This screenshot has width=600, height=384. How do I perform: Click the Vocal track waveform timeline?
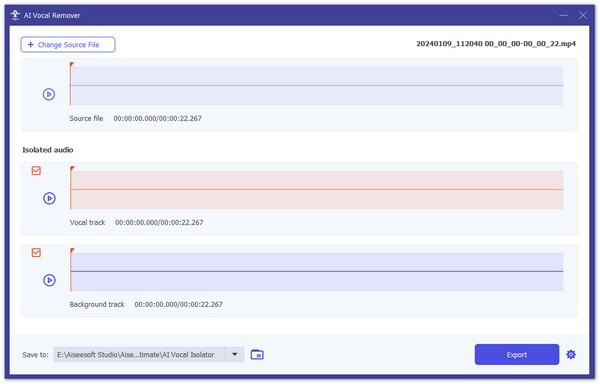(316, 190)
